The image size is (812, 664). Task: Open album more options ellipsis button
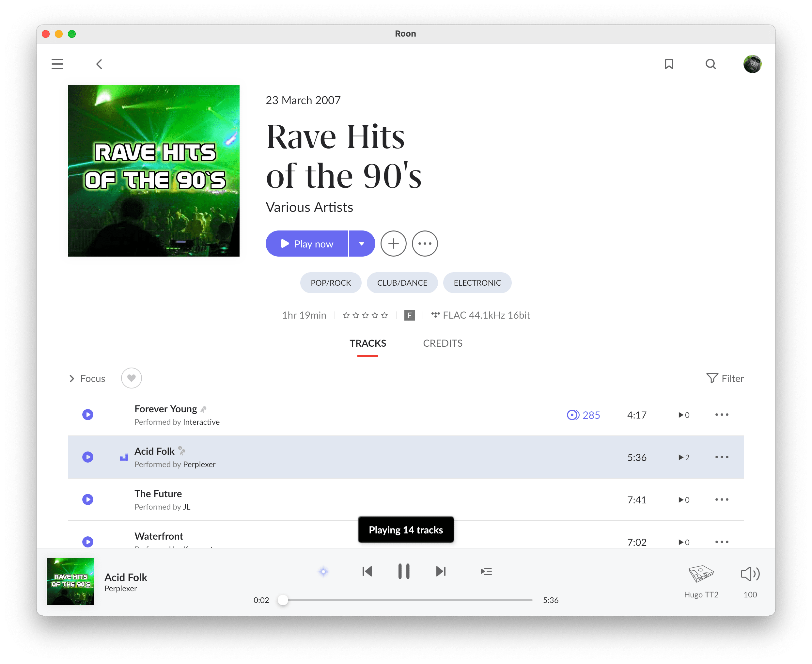click(x=425, y=244)
